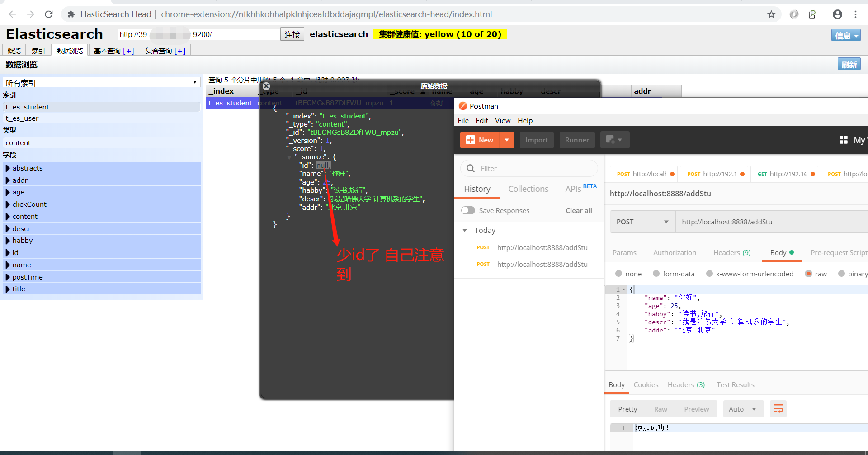Open the response Test Results tab
The height and width of the screenshot is (455, 868).
click(x=735, y=384)
